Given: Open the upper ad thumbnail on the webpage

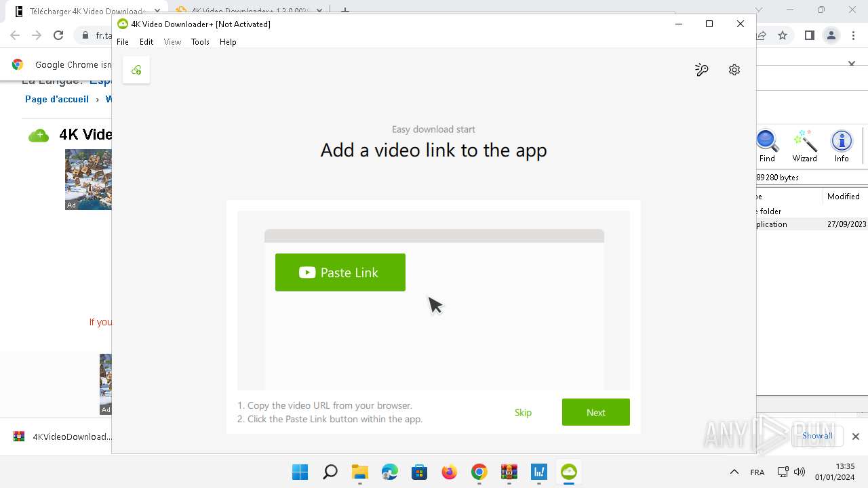Looking at the screenshot, I should [88, 180].
